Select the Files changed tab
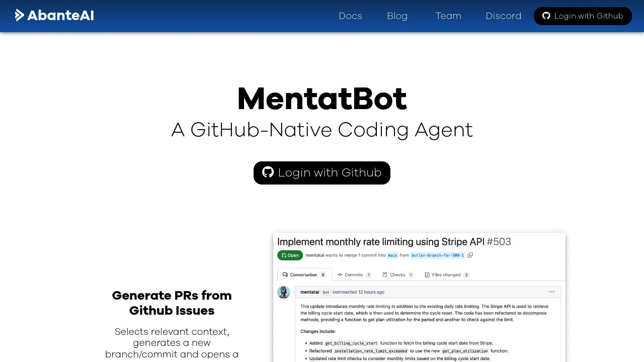Screen dimensions: 644x362 447,275
